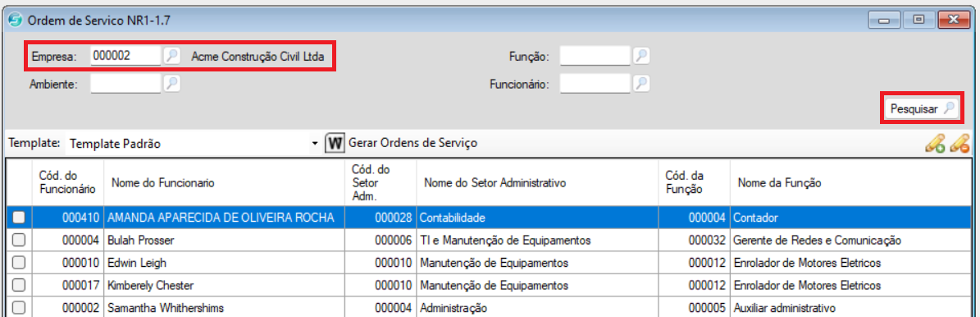Screen dimensions: 980x317
Task: Click the pencil icon with green plus
Action: tap(935, 144)
